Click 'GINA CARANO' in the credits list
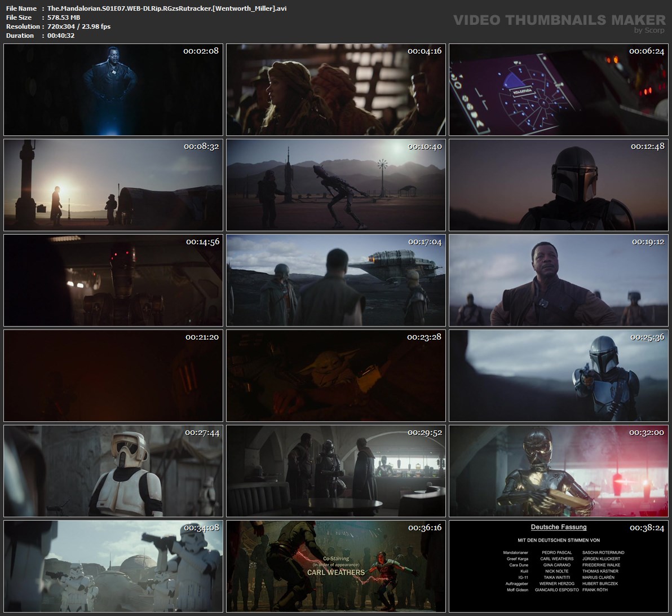The height and width of the screenshot is (616, 672). point(557,565)
